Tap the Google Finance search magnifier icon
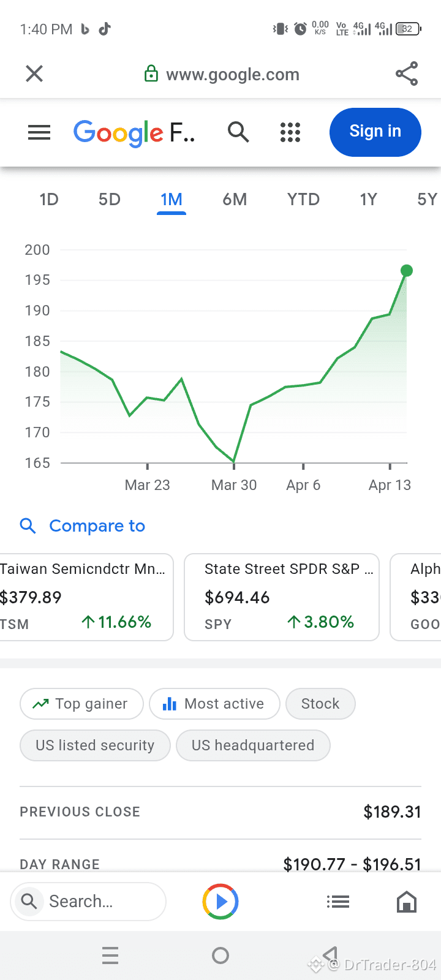Viewport: 441px width, 980px height. coord(238,132)
